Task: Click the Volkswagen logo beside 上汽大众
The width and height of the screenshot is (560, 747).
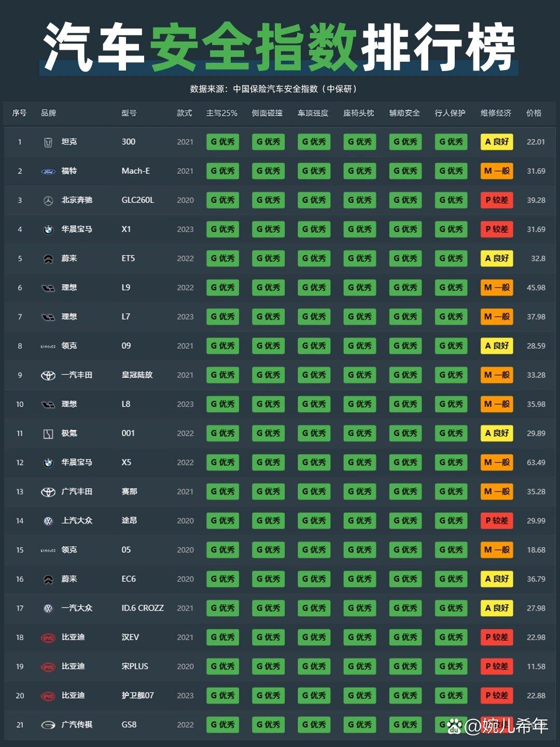Action: click(48, 521)
